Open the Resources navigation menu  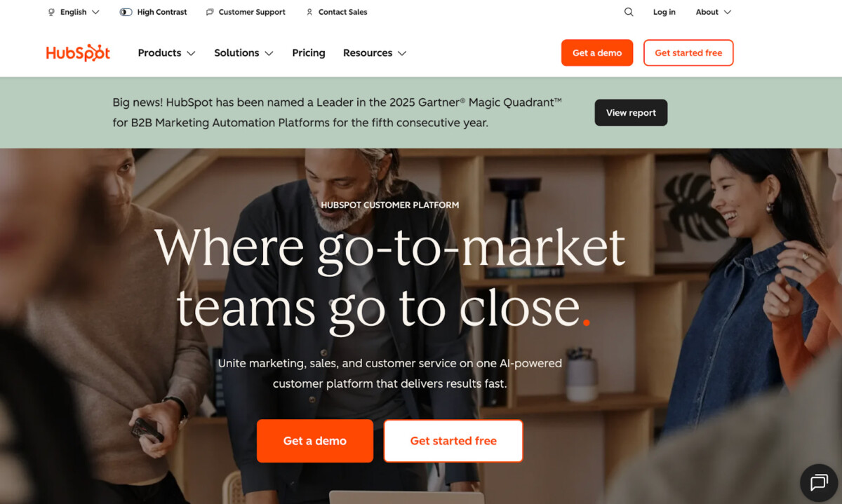375,53
